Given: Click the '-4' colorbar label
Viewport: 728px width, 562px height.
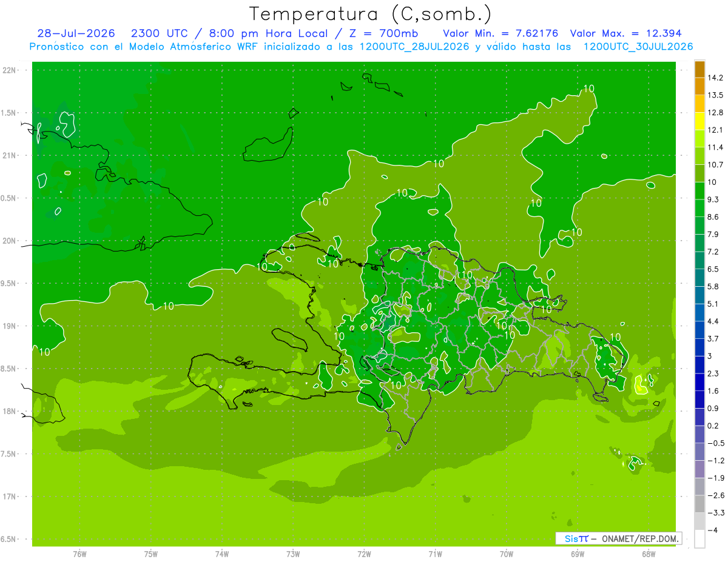Looking at the screenshot, I should tap(712, 530).
